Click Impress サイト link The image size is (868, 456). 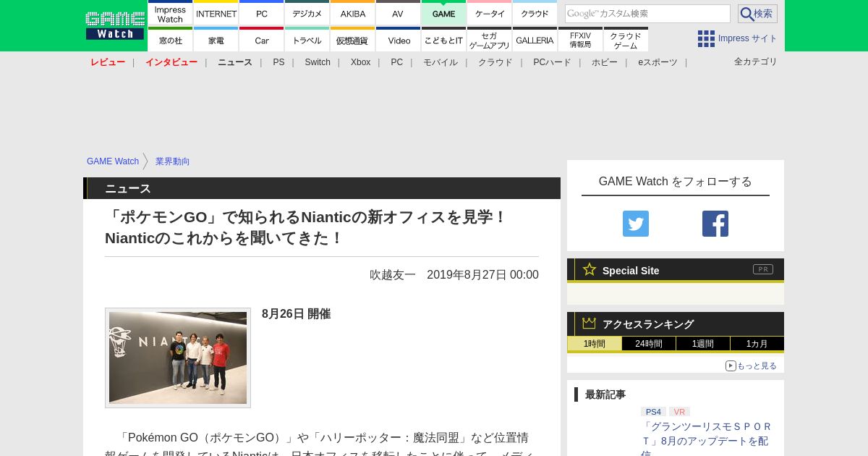point(748,38)
